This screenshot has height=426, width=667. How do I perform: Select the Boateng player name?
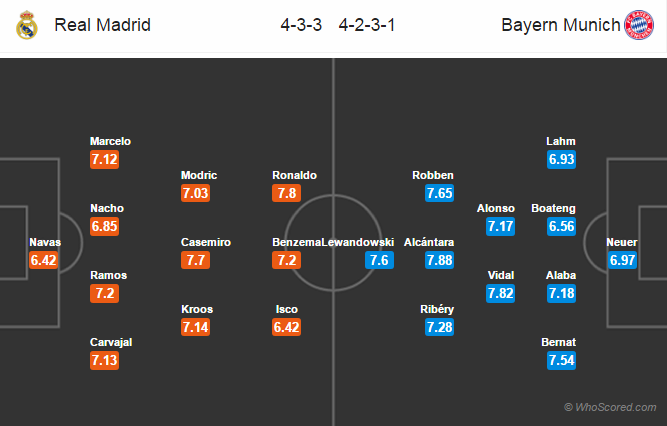click(x=553, y=209)
